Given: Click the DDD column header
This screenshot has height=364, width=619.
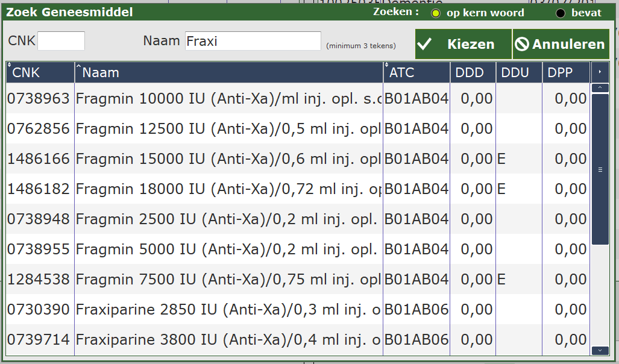Looking at the screenshot, I should (x=473, y=73).
